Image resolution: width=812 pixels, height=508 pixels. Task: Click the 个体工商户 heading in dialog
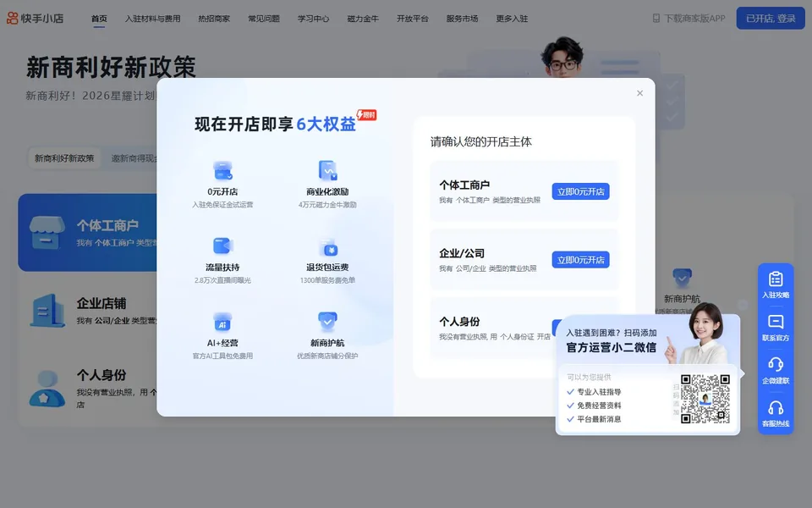point(464,185)
